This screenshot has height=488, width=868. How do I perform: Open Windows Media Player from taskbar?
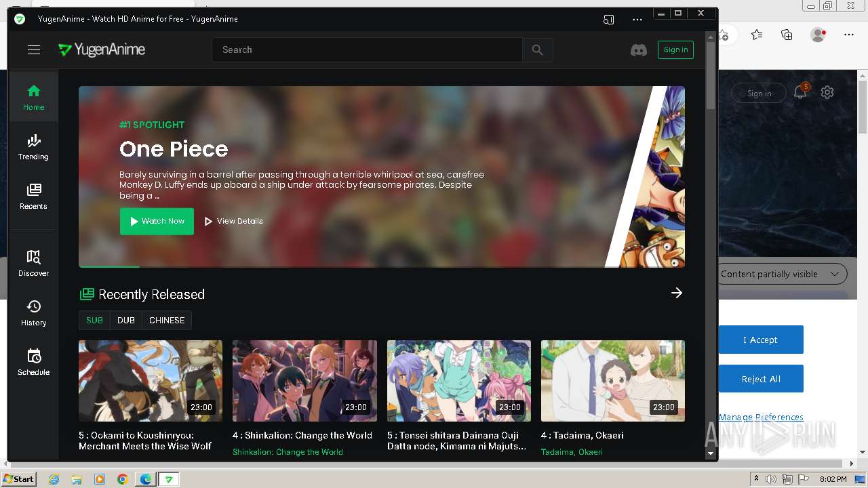pyautogui.click(x=100, y=479)
